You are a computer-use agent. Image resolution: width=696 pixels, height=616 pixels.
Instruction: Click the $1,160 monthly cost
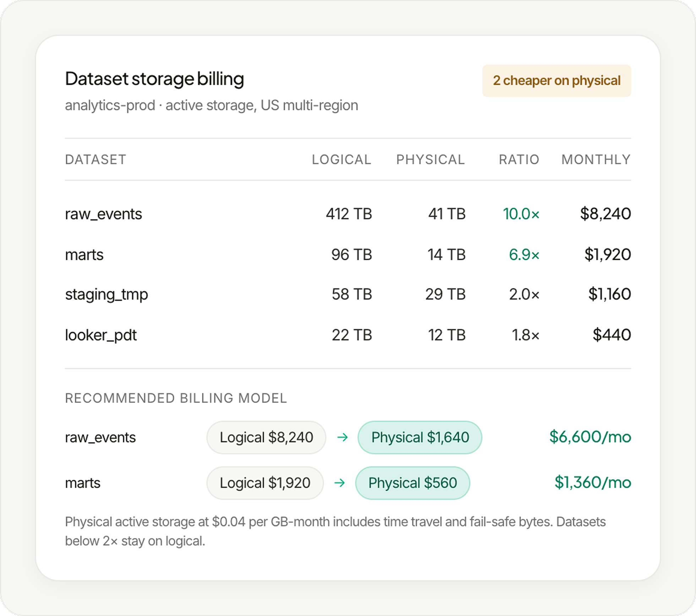pos(609,294)
